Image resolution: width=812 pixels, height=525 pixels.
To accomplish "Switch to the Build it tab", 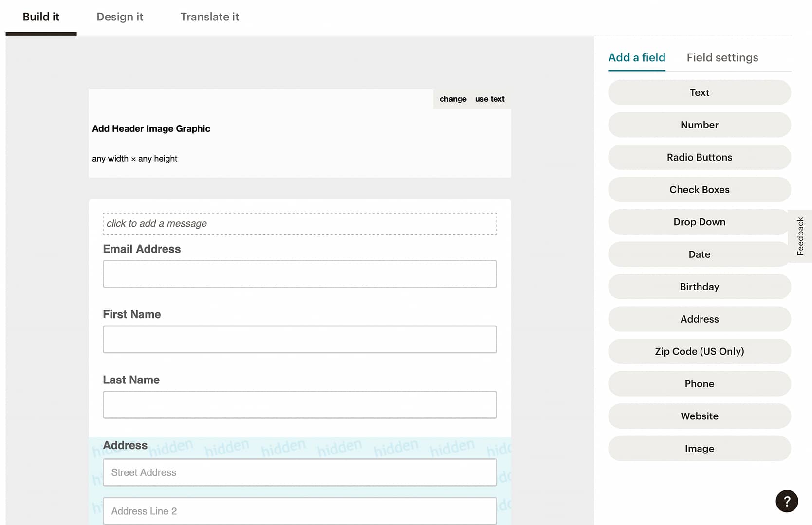I will (41, 17).
